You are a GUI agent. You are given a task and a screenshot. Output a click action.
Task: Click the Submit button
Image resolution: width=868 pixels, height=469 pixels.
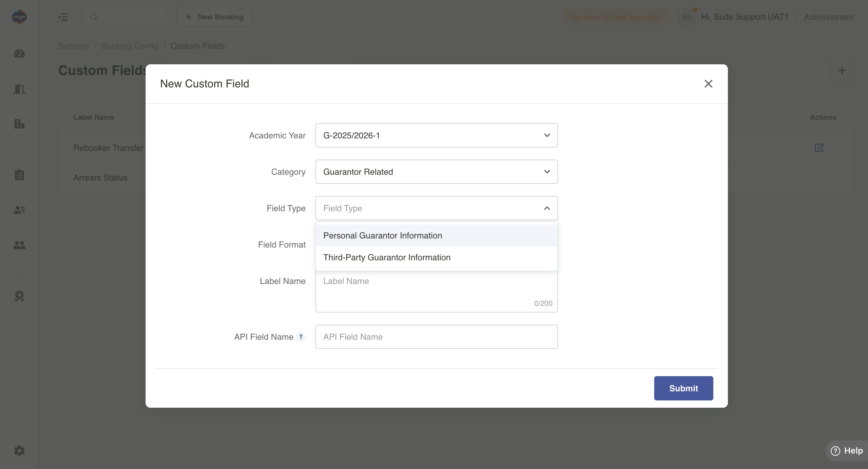pyautogui.click(x=683, y=388)
